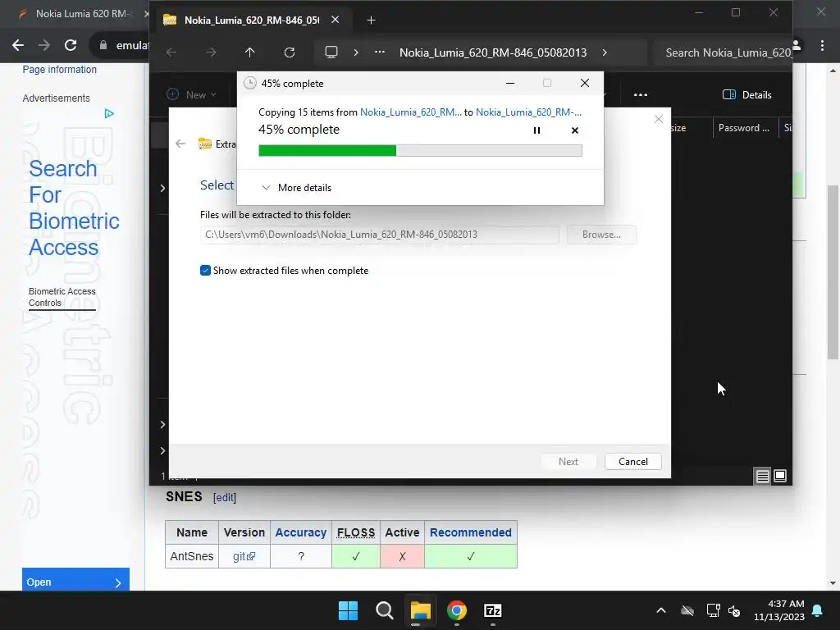The height and width of the screenshot is (630, 840).
Task: Close the extract wizard dialog
Action: pos(659,119)
